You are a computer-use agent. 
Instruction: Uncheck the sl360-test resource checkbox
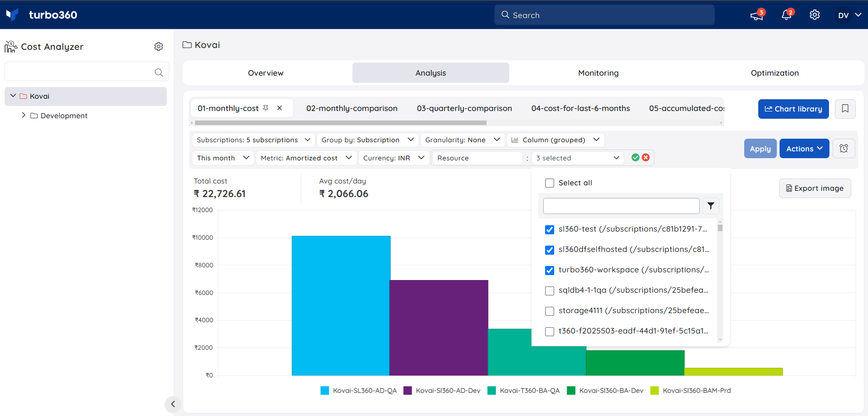[550, 230]
